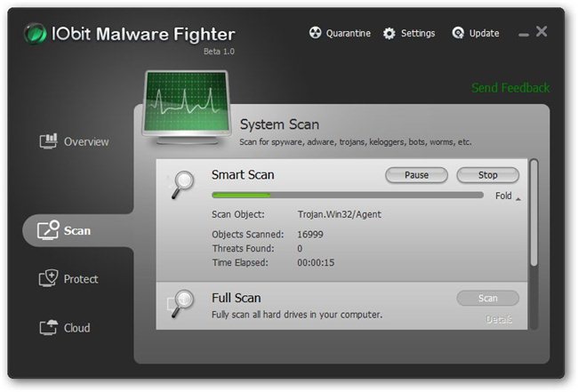Click the Update menu label
Screen dimensions: 578x392
click(x=484, y=33)
